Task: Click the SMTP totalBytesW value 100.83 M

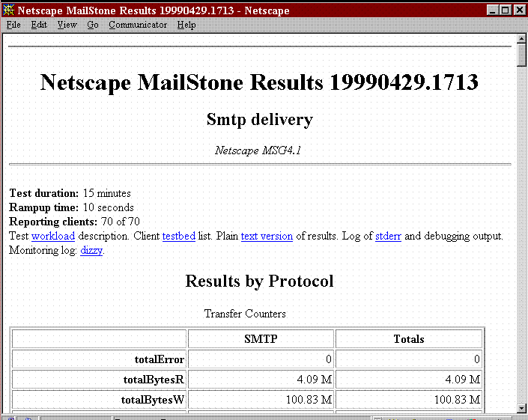Action: (309, 400)
